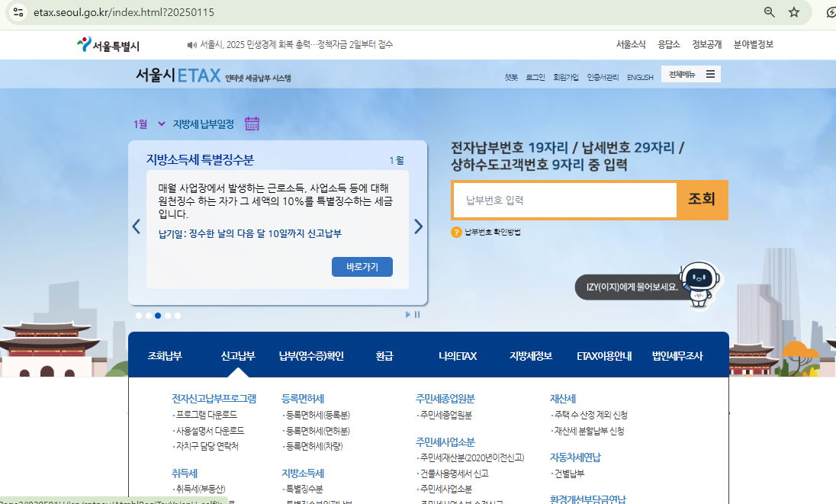The width and height of the screenshot is (836, 504).
Task: Click the IZY robot chatbot mascot
Action: (699, 284)
